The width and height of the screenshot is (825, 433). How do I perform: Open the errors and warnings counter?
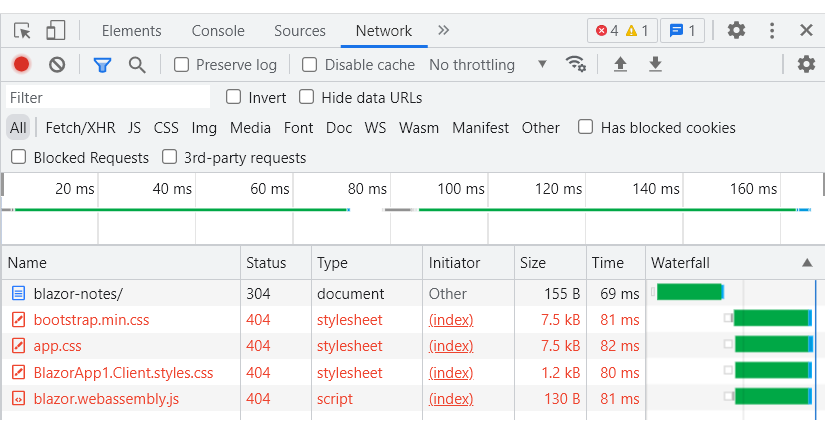(622, 31)
